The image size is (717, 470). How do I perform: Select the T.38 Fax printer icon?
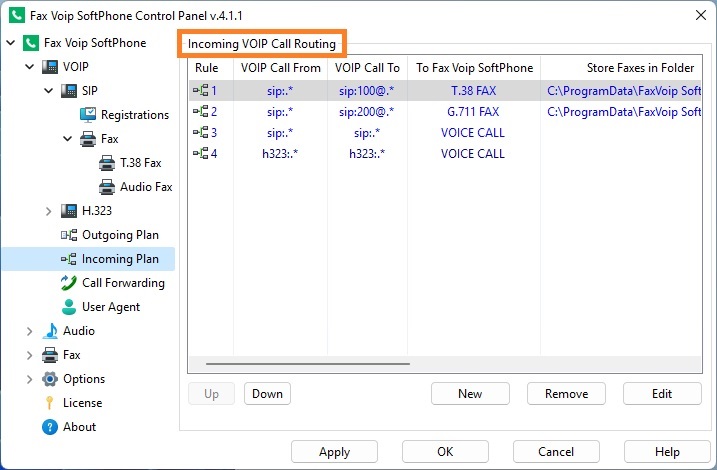pyautogui.click(x=107, y=163)
